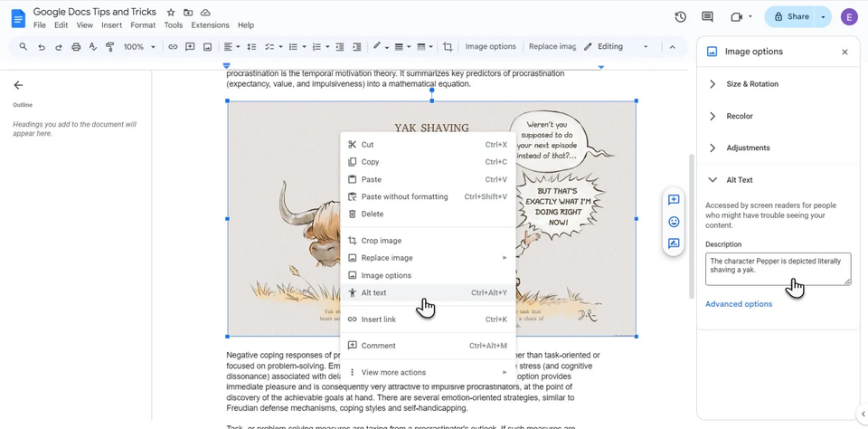Choose Cut in context menu
Viewport: 868px width, 429px height.
click(428, 145)
